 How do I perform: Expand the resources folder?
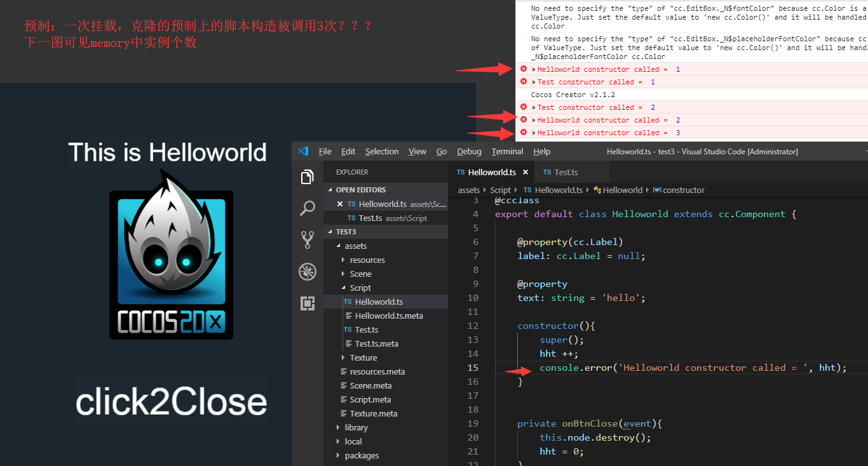click(343, 260)
